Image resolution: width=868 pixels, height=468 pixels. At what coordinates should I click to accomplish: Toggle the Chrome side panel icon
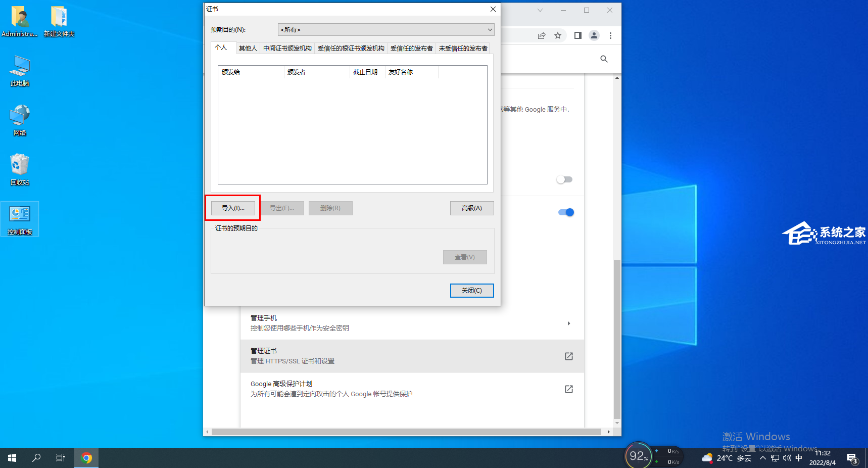(x=578, y=35)
